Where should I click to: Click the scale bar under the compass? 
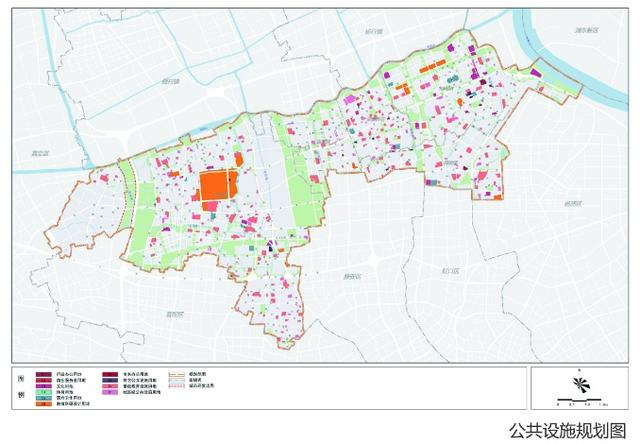(582, 400)
